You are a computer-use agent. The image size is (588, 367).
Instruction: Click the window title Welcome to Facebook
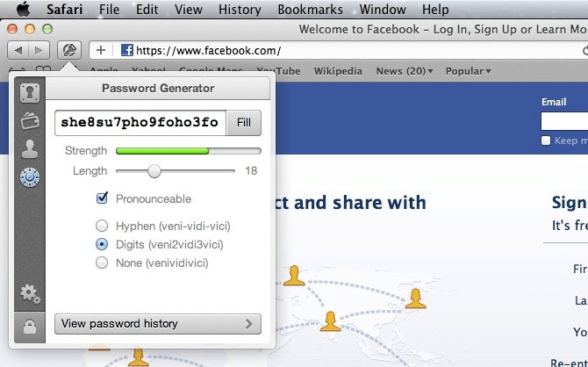(443, 29)
